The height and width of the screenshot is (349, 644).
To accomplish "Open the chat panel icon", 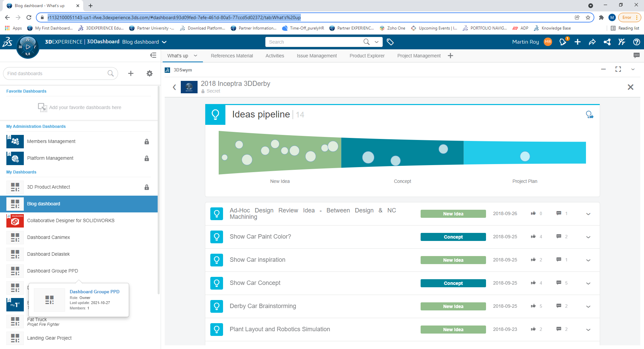I will pyautogui.click(x=636, y=55).
